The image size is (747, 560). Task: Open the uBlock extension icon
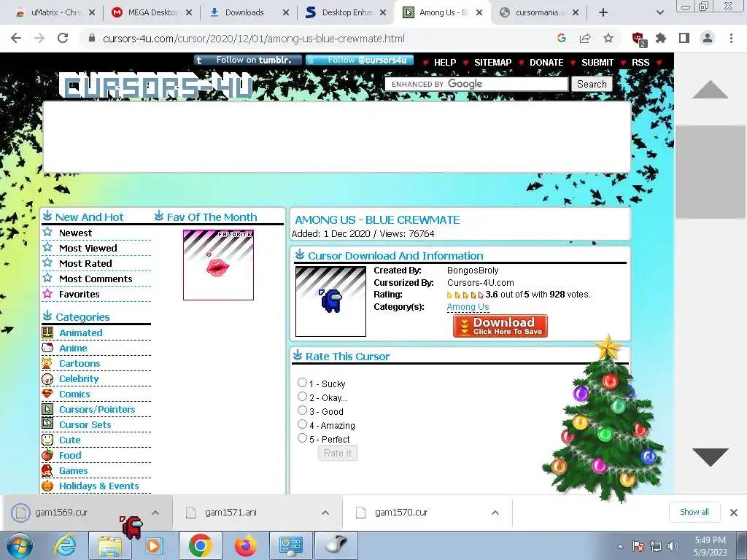(638, 39)
